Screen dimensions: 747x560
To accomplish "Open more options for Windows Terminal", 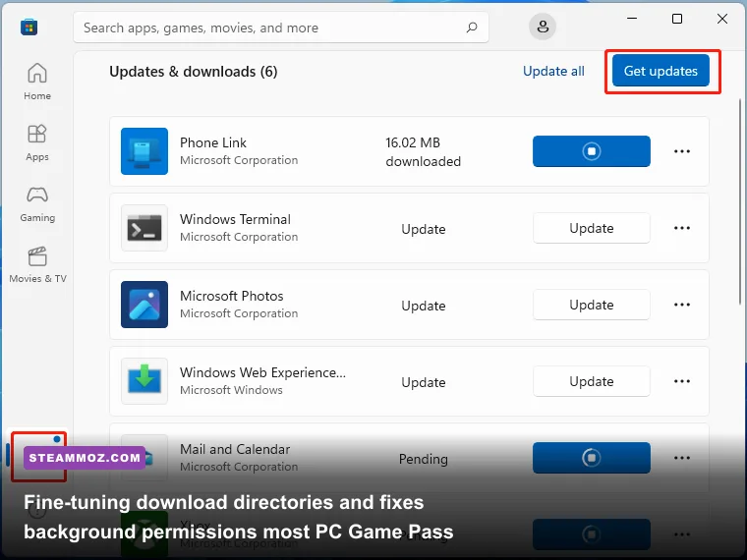I will point(682,228).
